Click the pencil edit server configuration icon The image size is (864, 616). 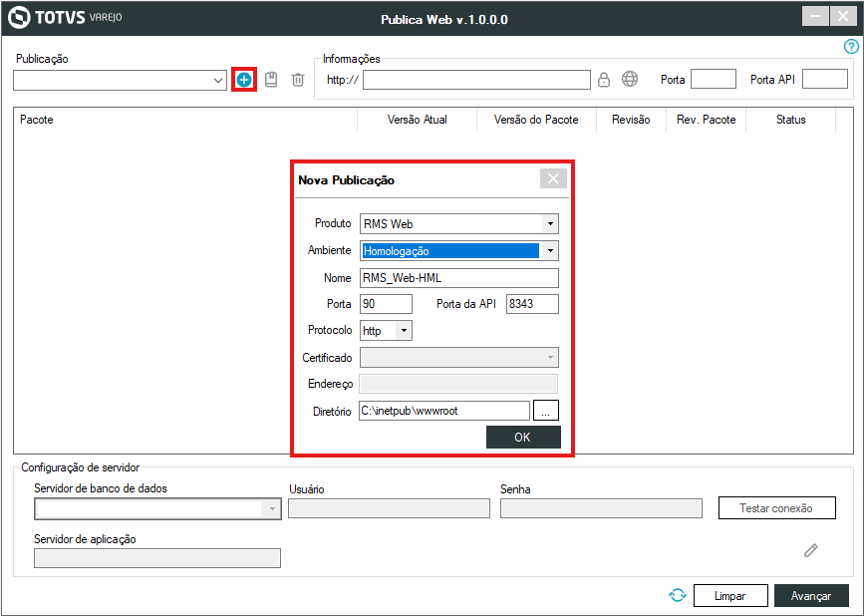[810, 550]
